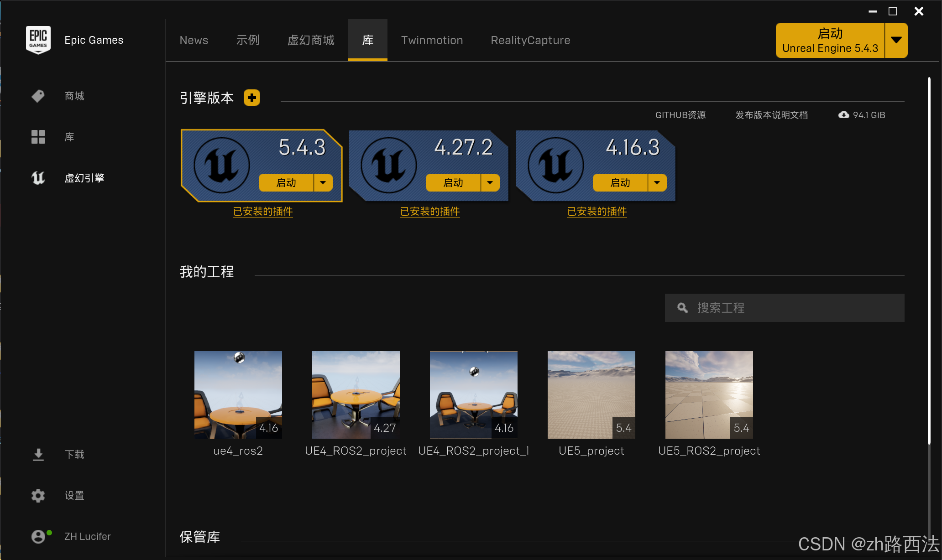
Task: Click the 保管库 section heading
Action: click(x=200, y=537)
